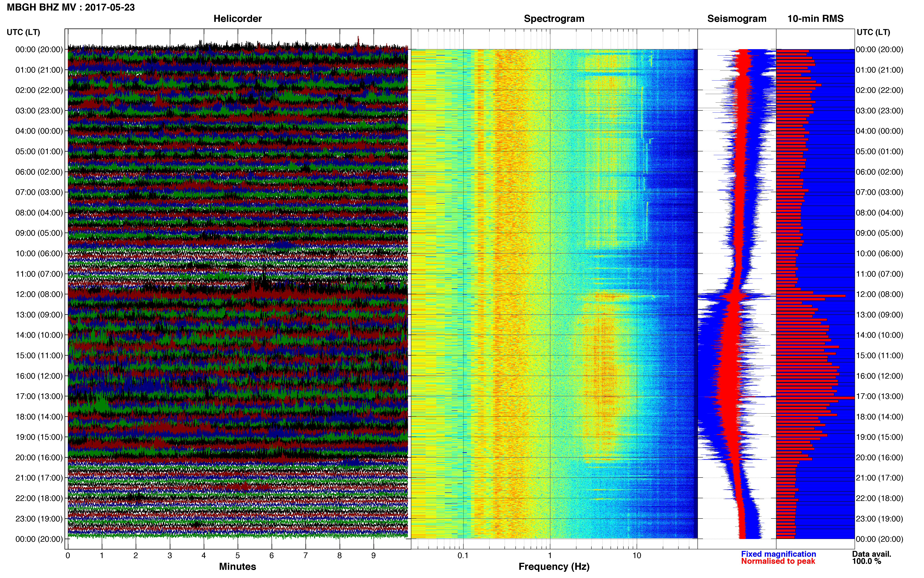Click the left '01:00 (21:00)' time label
This screenshot has width=924, height=578.
pyautogui.click(x=39, y=70)
